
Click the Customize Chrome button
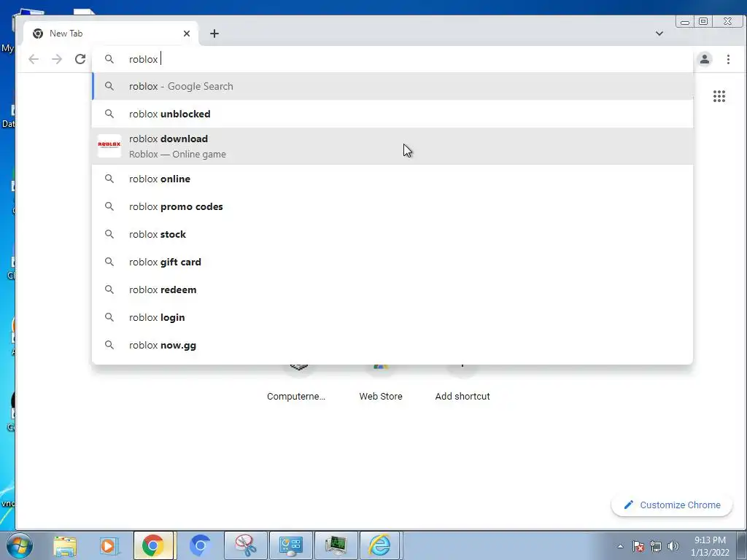pyautogui.click(x=672, y=505)
